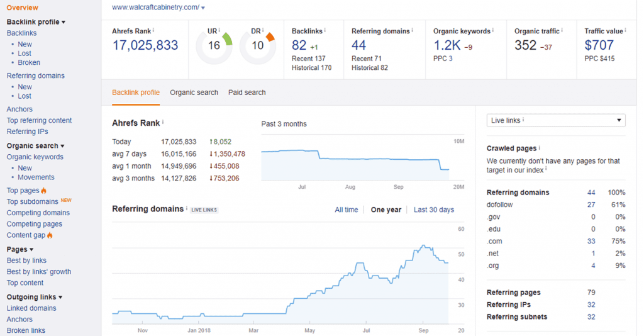Switch to the Paid search tab
The width and height of the screenshot is (644, 336).
(x=247, y=92)
